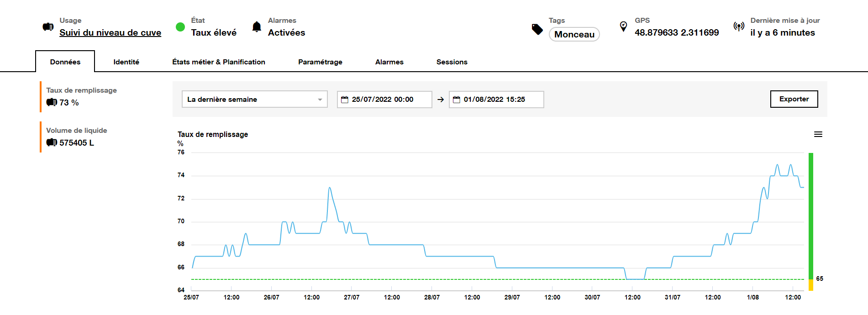Screen dimensions: 868x315
Task: Click the GPS location pin icon
Action: pyautogui.click(x=623, y=26)
